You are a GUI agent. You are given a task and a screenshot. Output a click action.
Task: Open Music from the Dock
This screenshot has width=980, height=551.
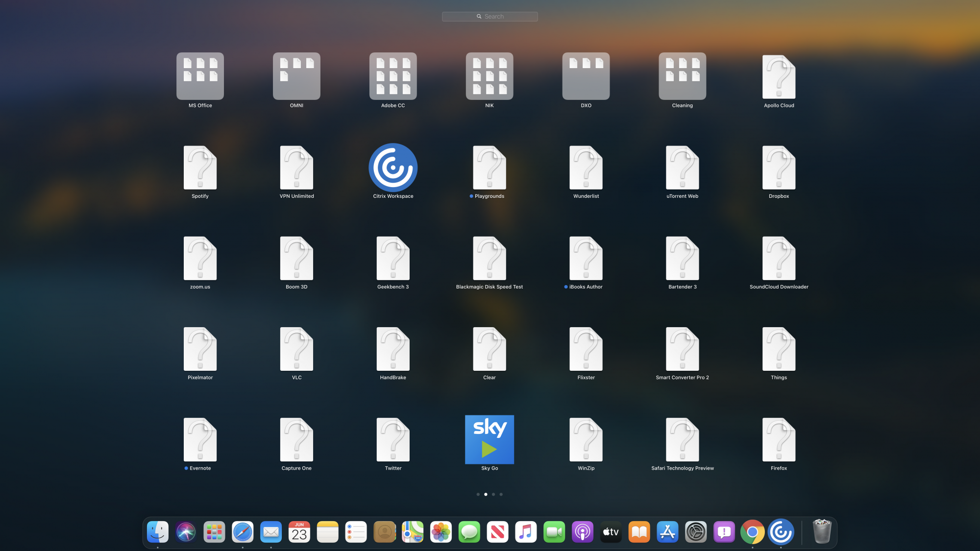pyautogui.click(x=526, y=532)
